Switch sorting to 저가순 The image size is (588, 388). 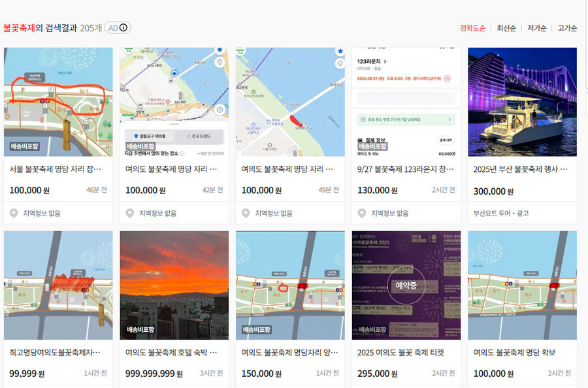point(536,28)
